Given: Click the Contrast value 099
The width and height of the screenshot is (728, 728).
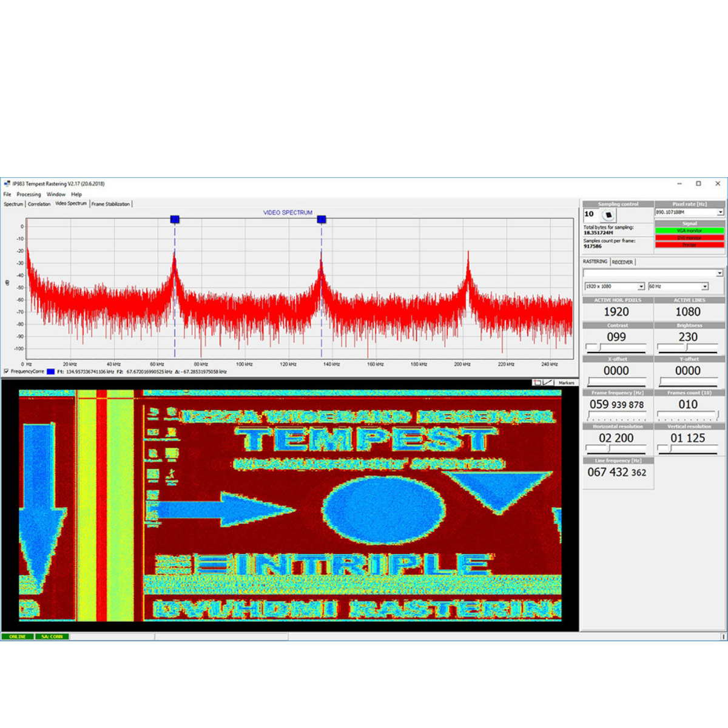Looking at the screenshot, I should pyautogui.click(x=616, y=337).
